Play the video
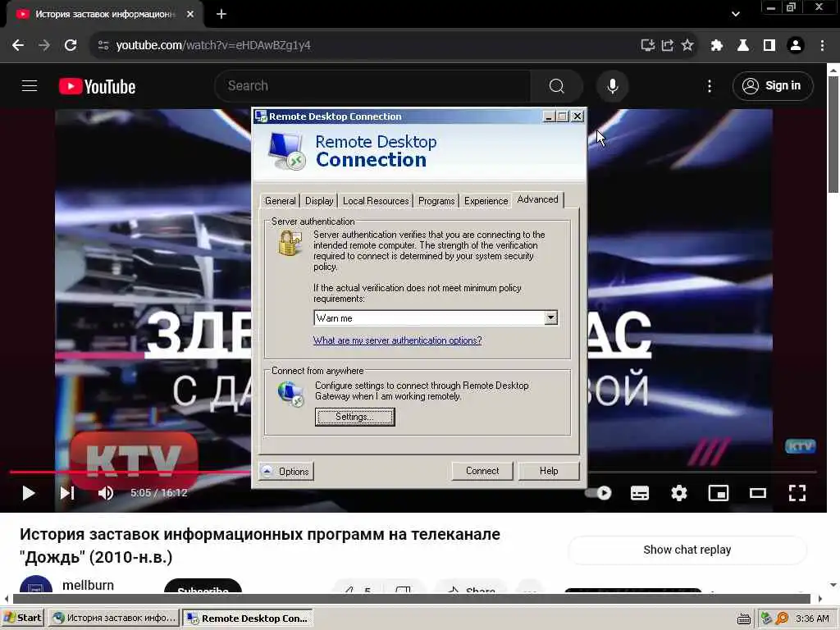The image size is (840, 630). pyautogui.click(x=29, y=493)
